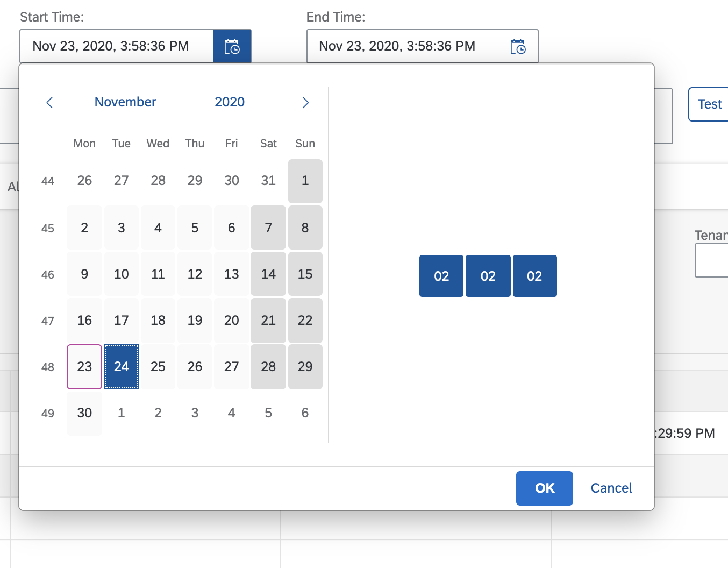Screen dimensions: 728x568
Task: Confirm the date selection with OK
Action: tap(544, 488)
